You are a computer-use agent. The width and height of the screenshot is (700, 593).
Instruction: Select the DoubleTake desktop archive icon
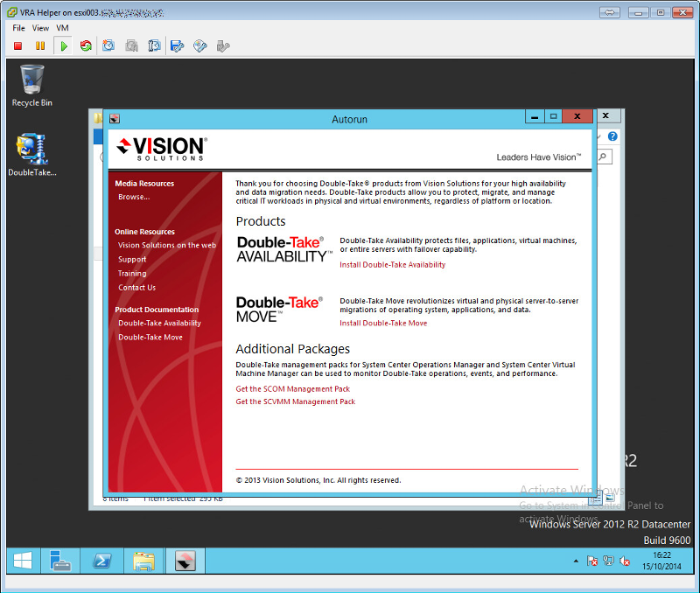pyautogui.click(x=32, y=155)
